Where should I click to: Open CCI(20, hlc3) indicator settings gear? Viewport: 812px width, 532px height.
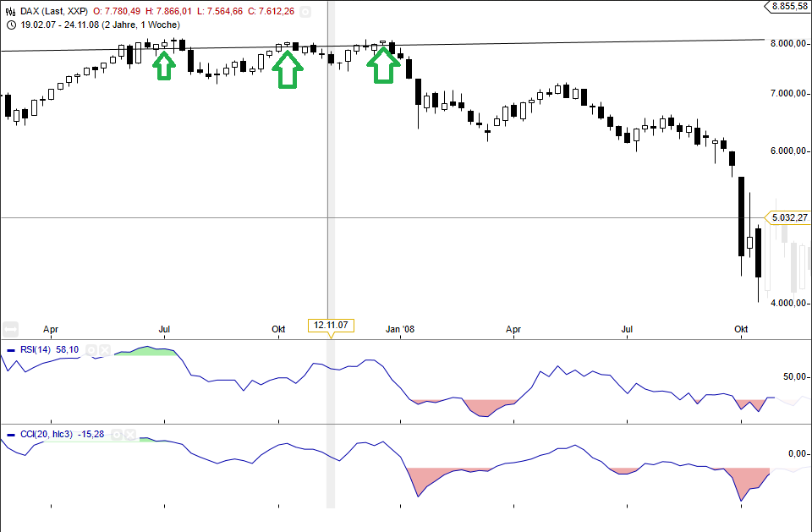pos(117,434)
